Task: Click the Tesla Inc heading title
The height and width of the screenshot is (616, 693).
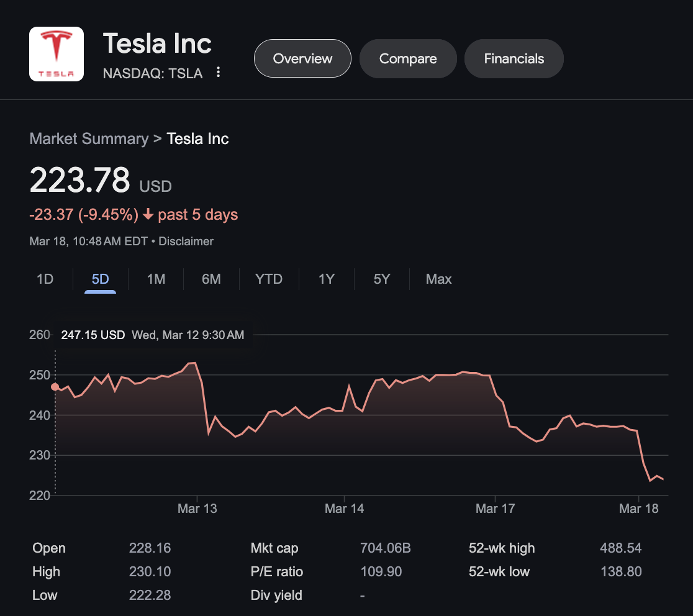Action: tap(157, 43)
